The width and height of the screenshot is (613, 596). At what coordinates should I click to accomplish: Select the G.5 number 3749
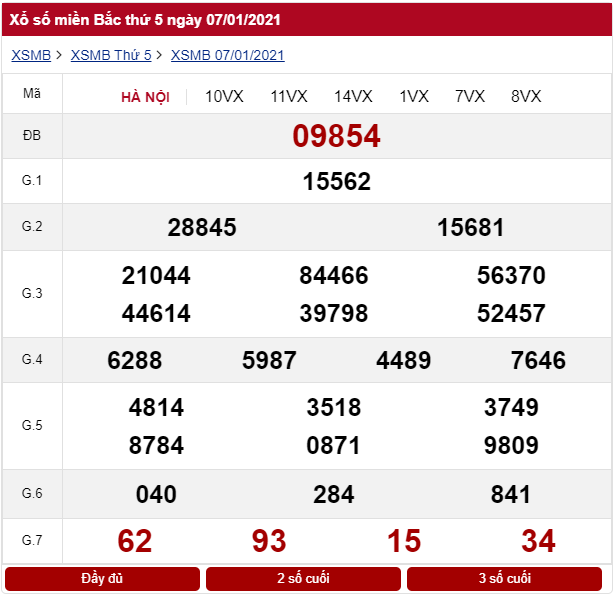click(x=511, y=407)
